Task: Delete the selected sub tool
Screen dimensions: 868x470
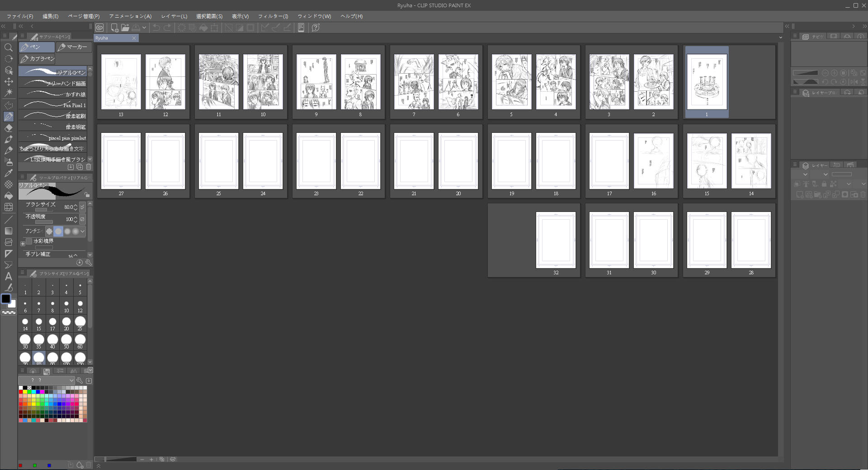Action: tap(89, 167)
